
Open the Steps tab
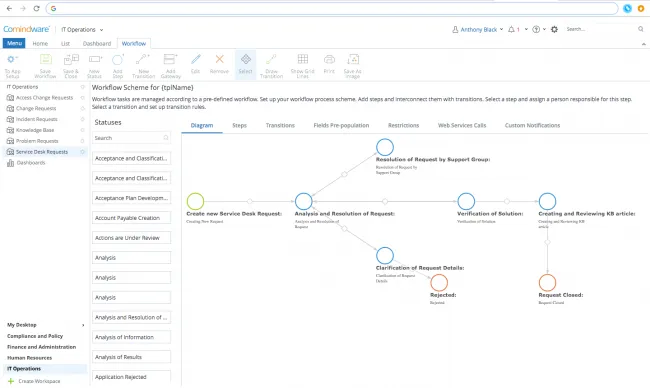(240, 125)
